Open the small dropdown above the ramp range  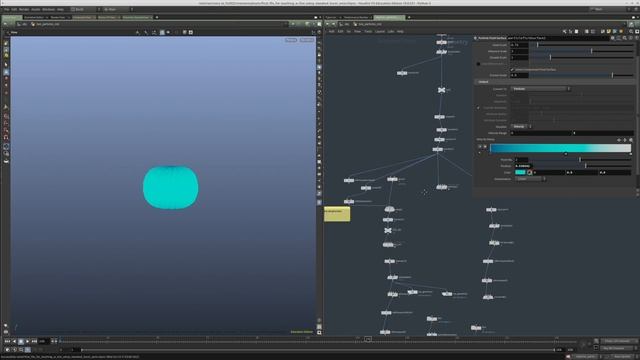click(x=521, y=127)
